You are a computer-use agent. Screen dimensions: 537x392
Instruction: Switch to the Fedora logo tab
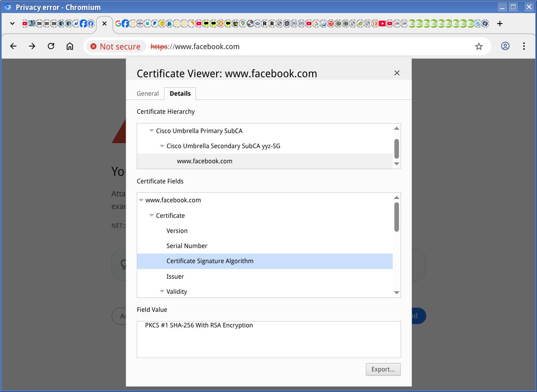click(485, 24)
